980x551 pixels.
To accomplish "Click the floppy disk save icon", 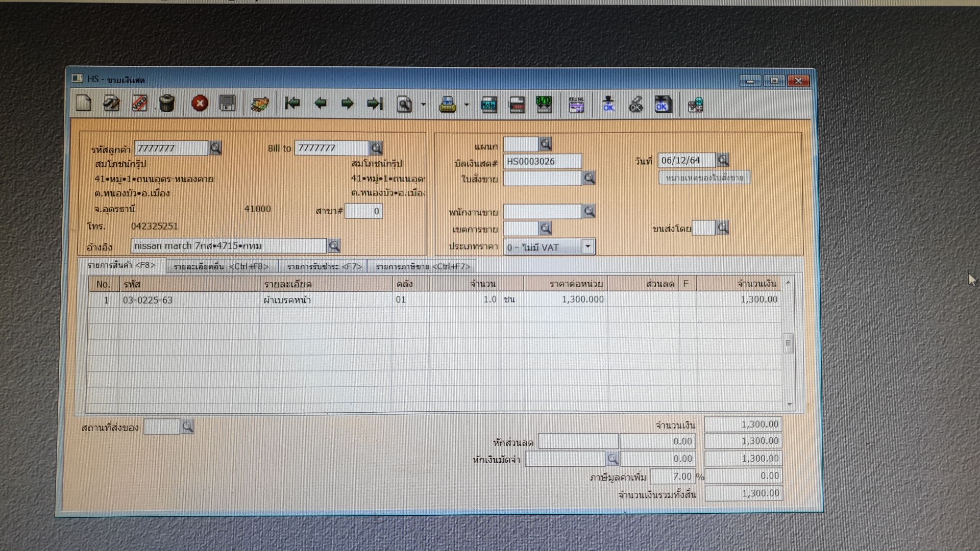I will [x=227, y=104].
